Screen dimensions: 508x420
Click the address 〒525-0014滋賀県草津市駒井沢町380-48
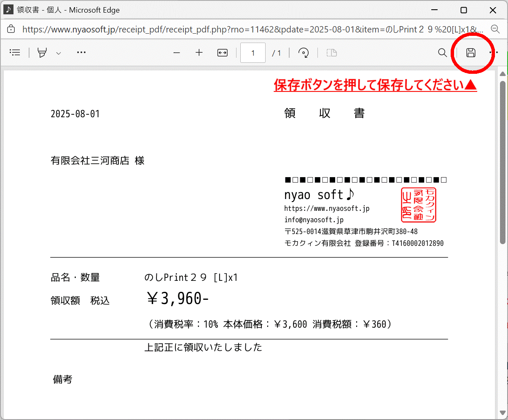[x=351, y=232]
